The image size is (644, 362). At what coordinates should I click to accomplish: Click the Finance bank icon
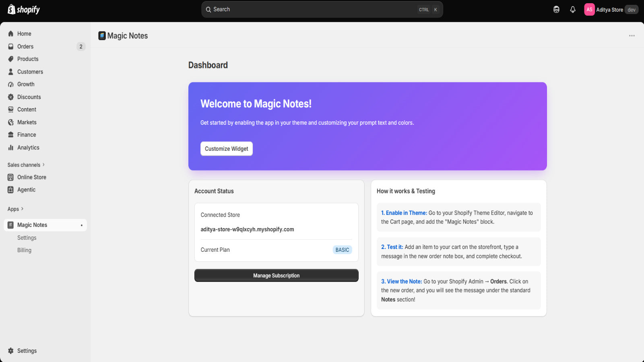[x=11, y=135]
